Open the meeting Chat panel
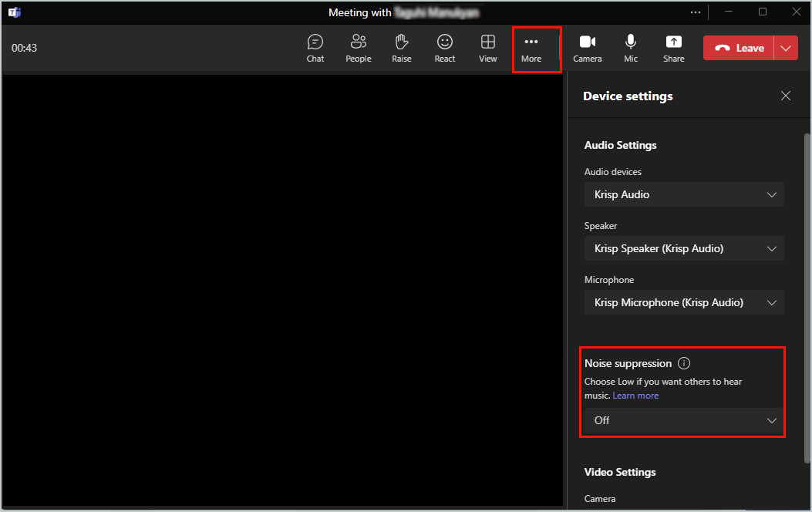Screen dimensions: 812x512 click(315, 48)
